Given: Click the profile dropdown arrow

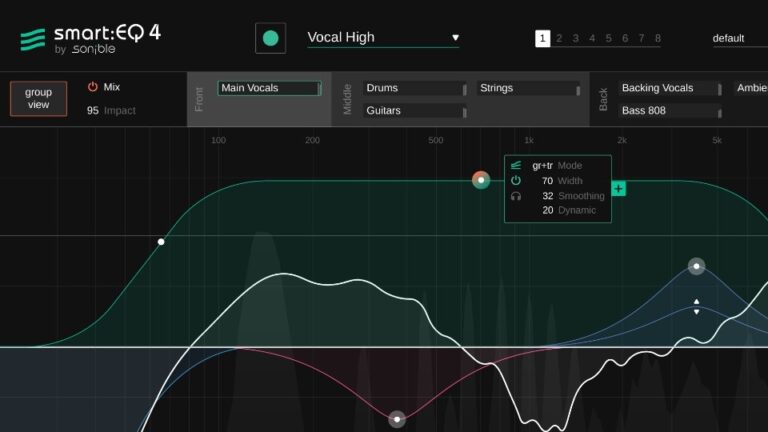Looking at the screenshot, I should click(x=456, y=37).
